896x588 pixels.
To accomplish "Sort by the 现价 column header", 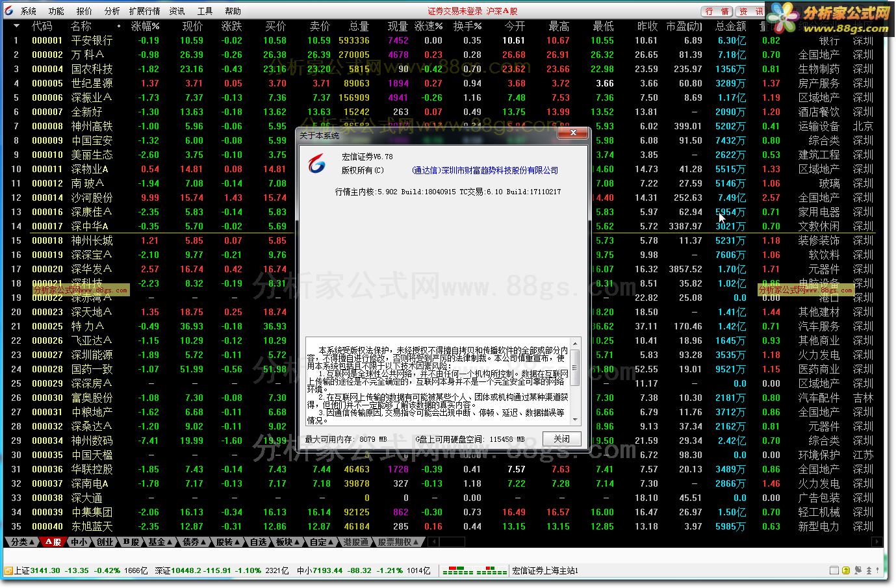I will pos(192,26).
